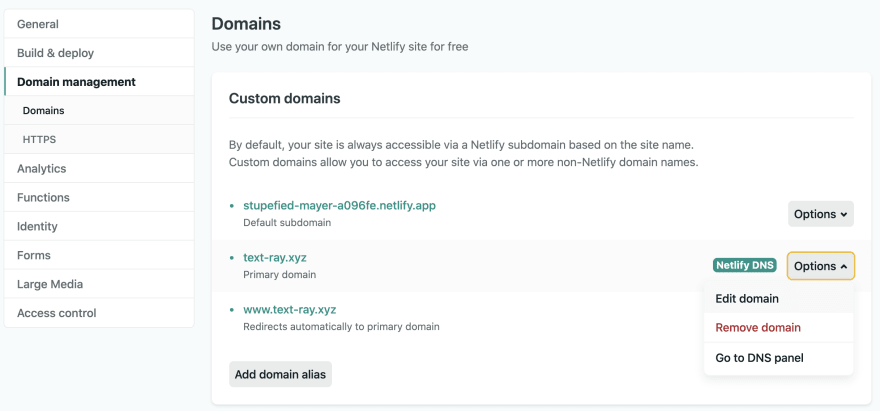Select Remove domain menu entry
This screenshot has width=880, height=411.
point(778,327)
